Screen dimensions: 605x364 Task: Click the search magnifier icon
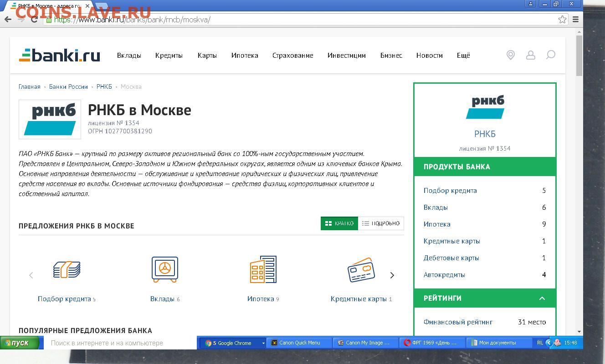pos(550,55)
